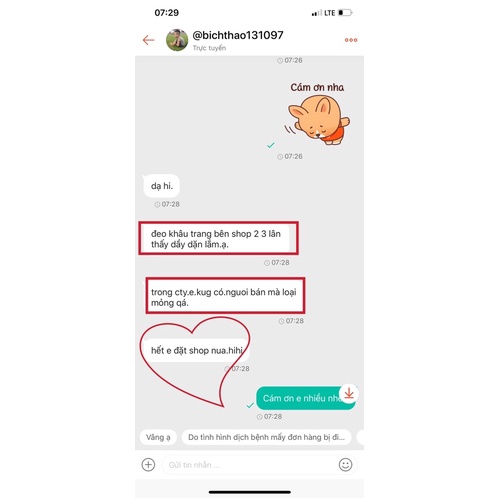Open the emoji smiley picker
Viewport: 498px width, 498px height.
pyautogui.click(x=345, y=464)
